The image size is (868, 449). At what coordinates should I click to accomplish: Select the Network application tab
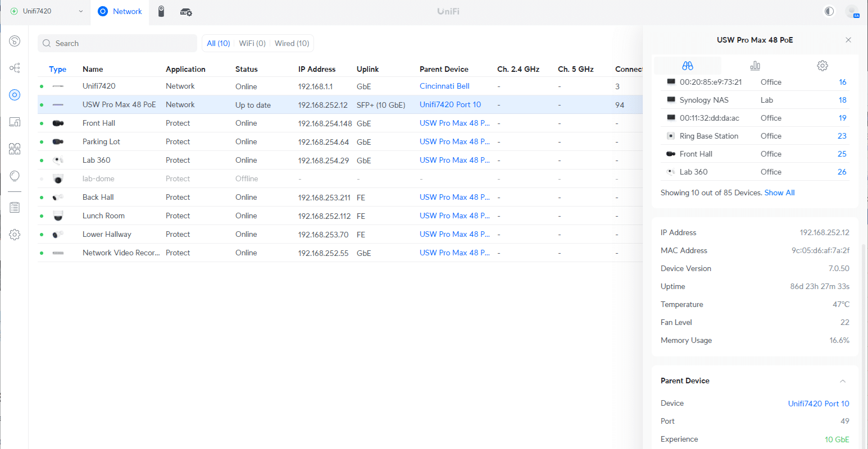coord(120,11)
